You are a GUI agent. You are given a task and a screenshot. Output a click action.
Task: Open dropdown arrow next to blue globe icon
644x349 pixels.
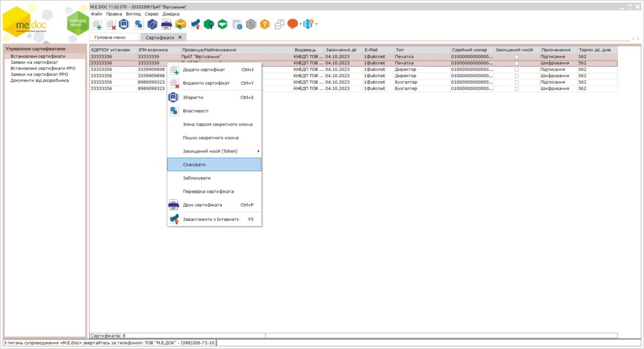coord(316,24)
